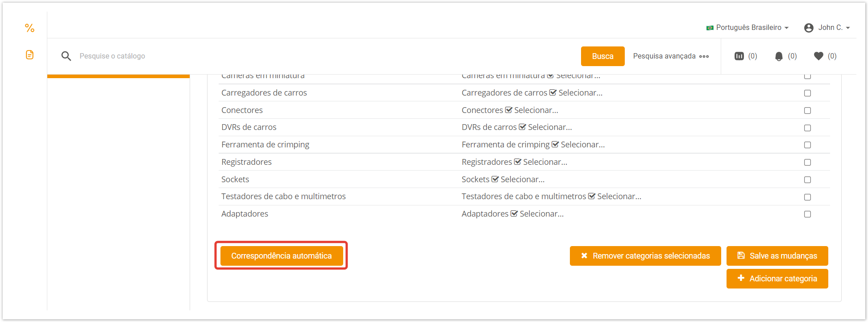This screenshot has height=322, width=868.
Task: Open the product comparison icon
Action: (739, 56)
